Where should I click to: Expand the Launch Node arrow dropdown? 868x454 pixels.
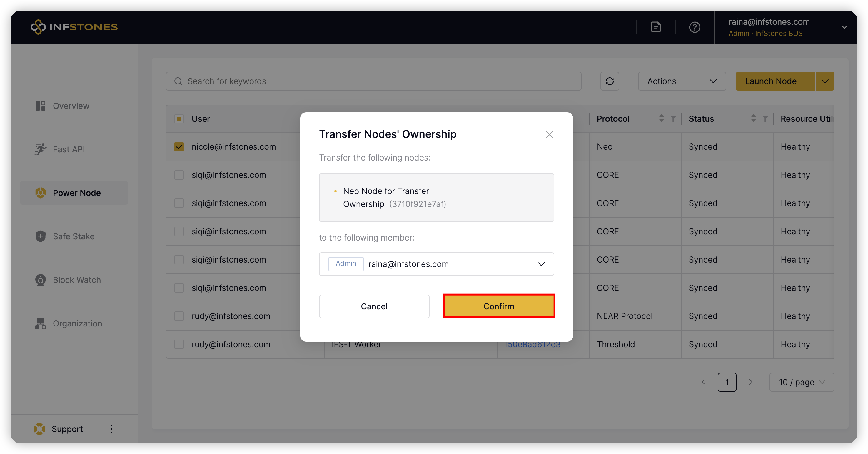click(x=824, y=81)
